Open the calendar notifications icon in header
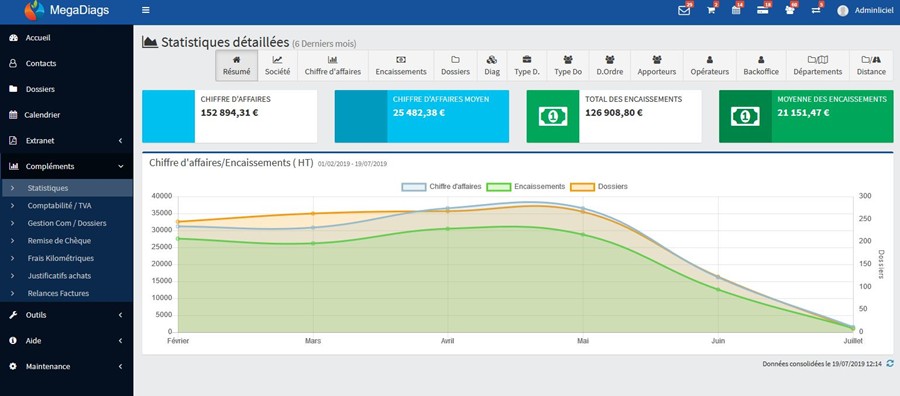Image resolution: width=900 pixels, height=396 pixels. click(736, 10)
